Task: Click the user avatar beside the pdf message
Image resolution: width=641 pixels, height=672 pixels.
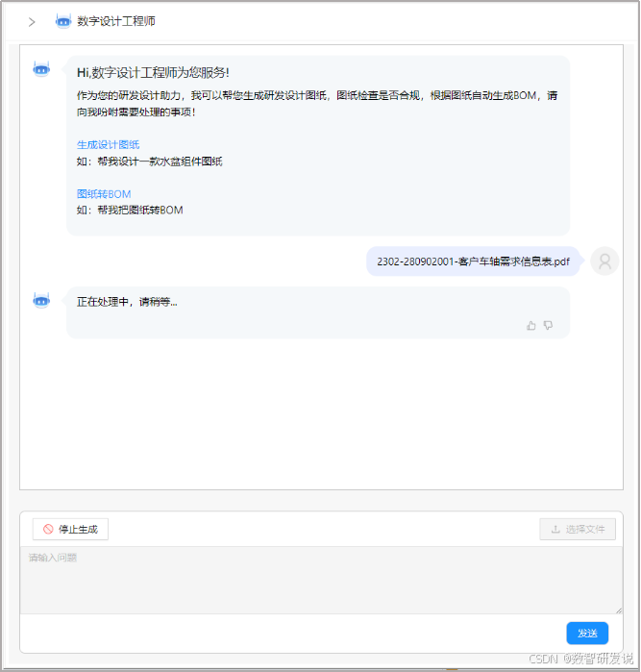Action: [x=604, y=261]
